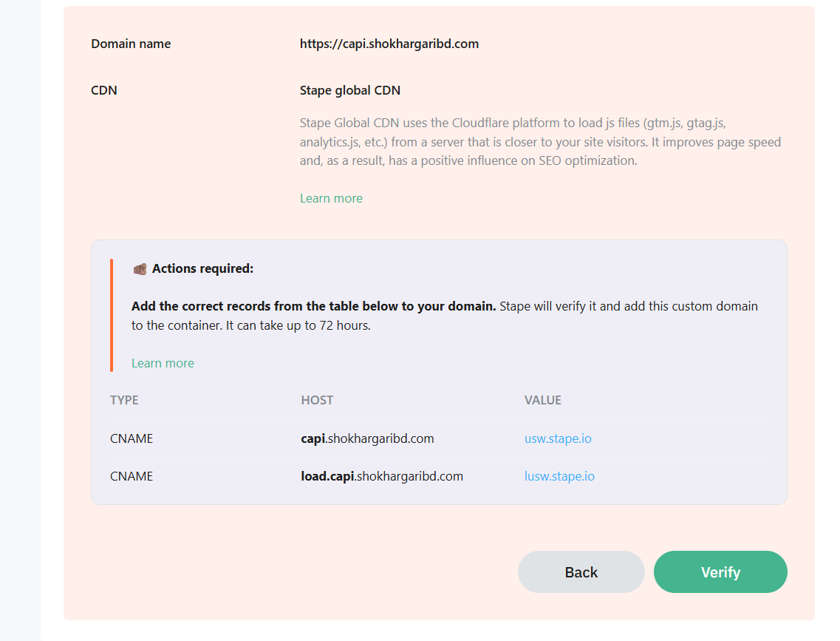Image resolution: width=840 pixels, height=641 pixels.
Task: Click the bold Add the correct records text
Action: tap(313, 306)
